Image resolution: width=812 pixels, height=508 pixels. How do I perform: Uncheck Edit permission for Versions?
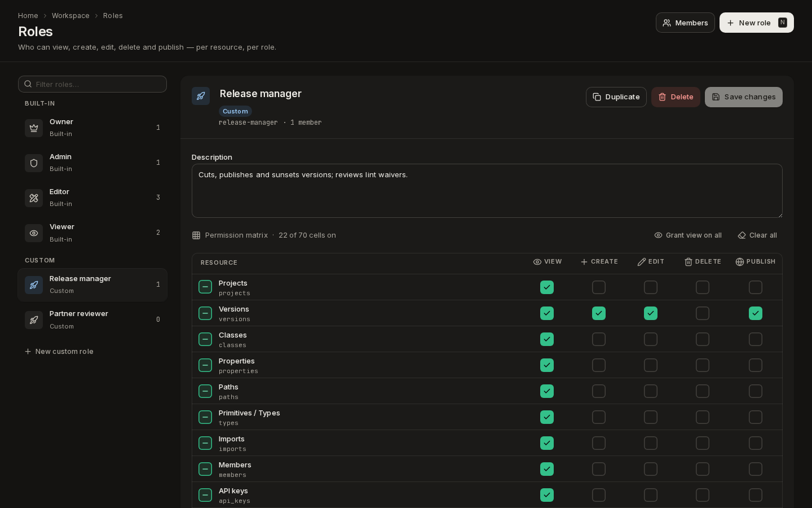[x=651, y=313]
